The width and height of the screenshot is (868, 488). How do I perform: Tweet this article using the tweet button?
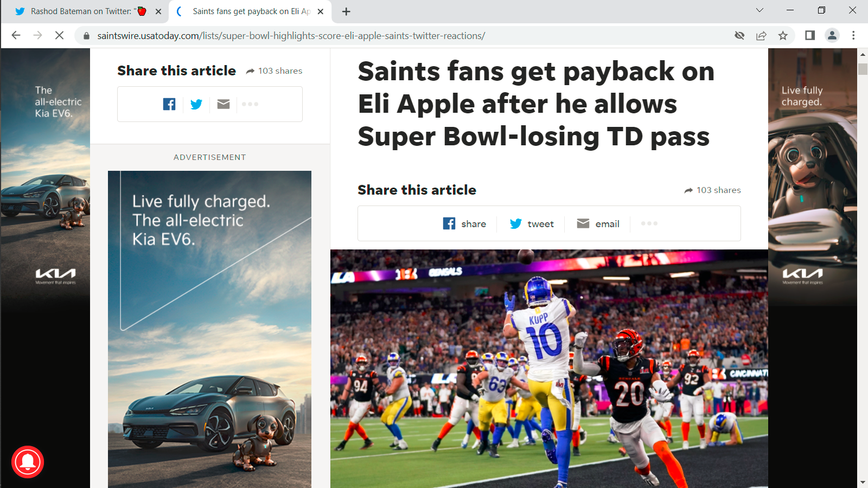pos(532,224)
